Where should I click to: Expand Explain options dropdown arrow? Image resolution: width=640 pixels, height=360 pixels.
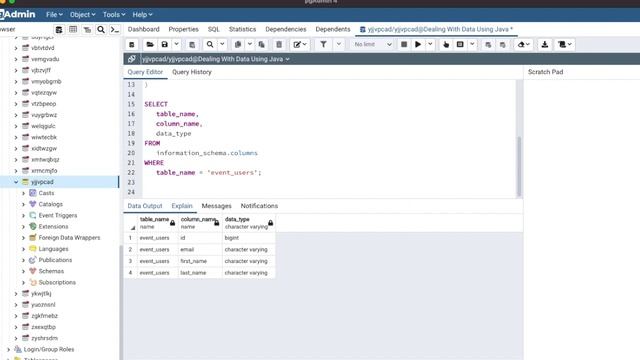pos(472,44)
